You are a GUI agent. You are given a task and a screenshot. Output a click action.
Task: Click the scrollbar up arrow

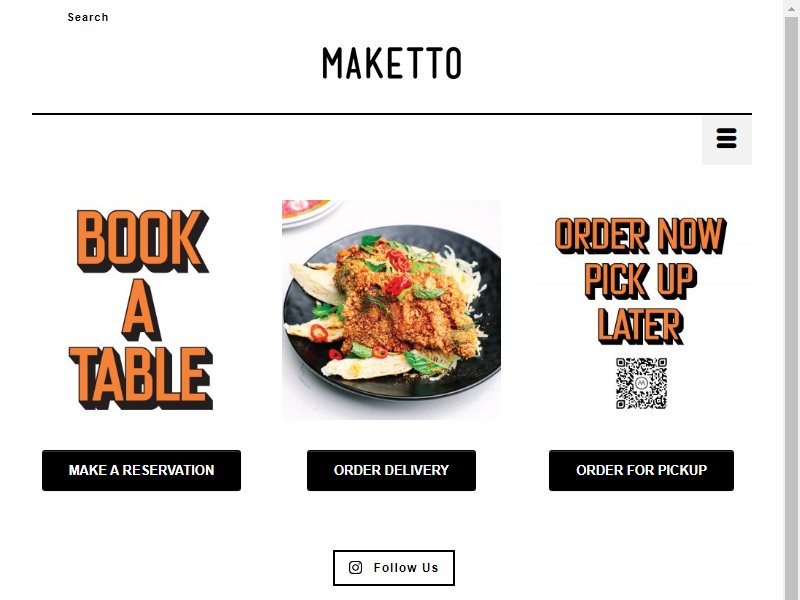792,7
